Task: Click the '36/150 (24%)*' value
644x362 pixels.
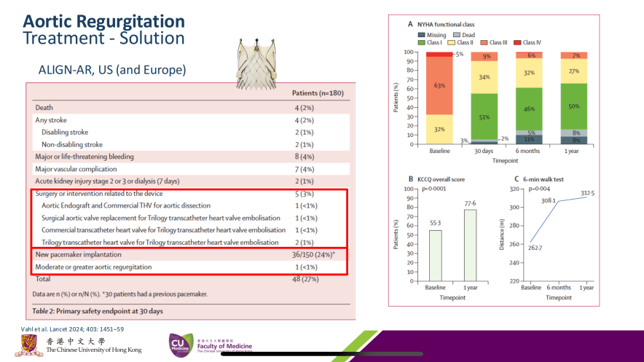Action: pos(313,254)
